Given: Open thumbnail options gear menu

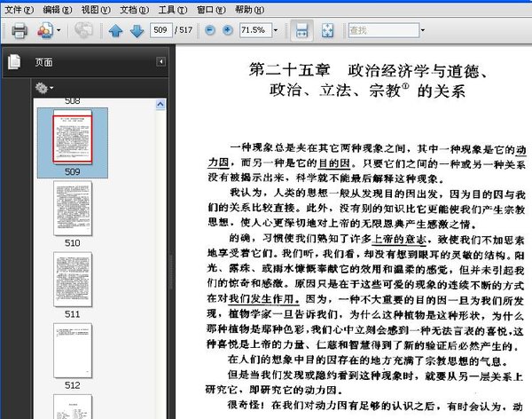Looking at the screenshot, I should pos(43,88).
